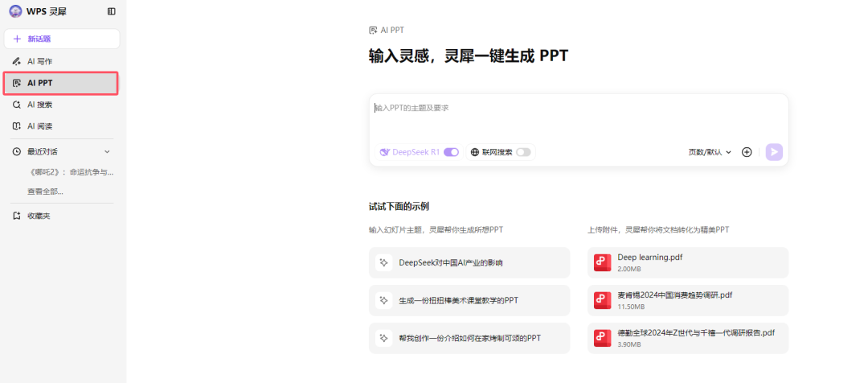Click the plus circle attachment icon

click(x=747, y=152)
